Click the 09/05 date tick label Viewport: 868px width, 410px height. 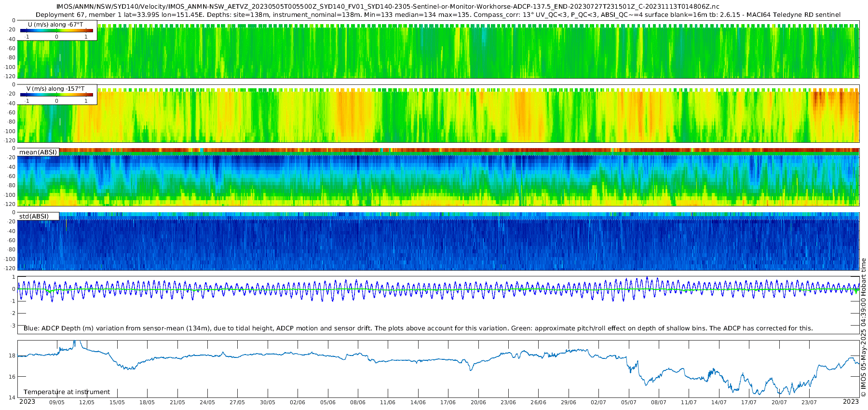click(57, 402)
